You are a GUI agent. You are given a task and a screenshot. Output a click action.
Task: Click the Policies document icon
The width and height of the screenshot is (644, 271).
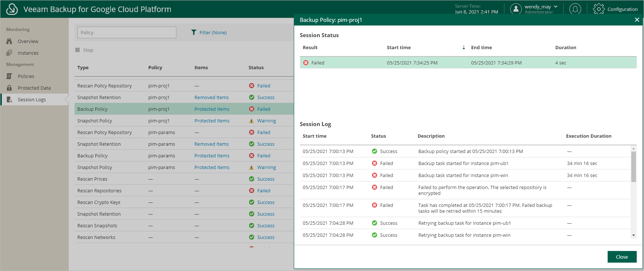tap(9, 76)
